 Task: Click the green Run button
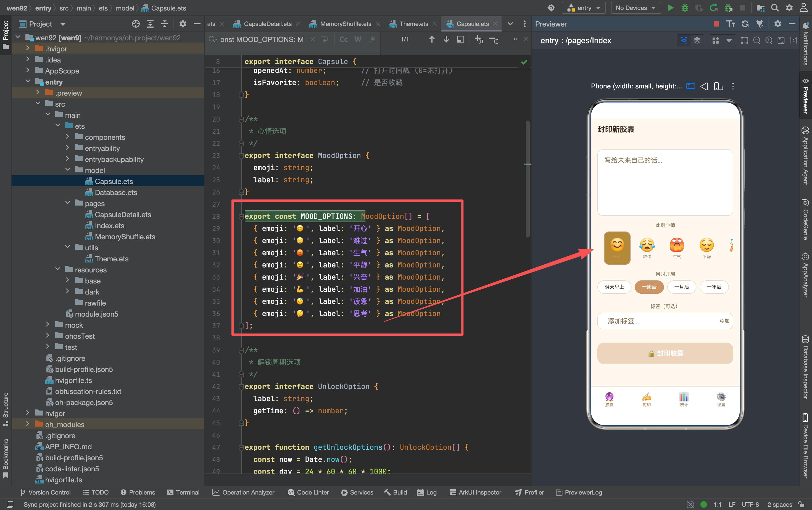[x=671, y=8]
